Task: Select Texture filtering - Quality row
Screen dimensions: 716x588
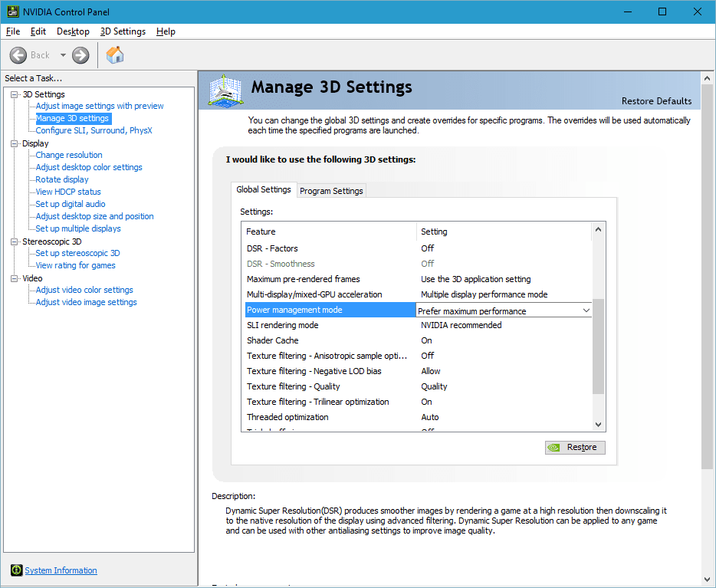Action: (419, 386)
